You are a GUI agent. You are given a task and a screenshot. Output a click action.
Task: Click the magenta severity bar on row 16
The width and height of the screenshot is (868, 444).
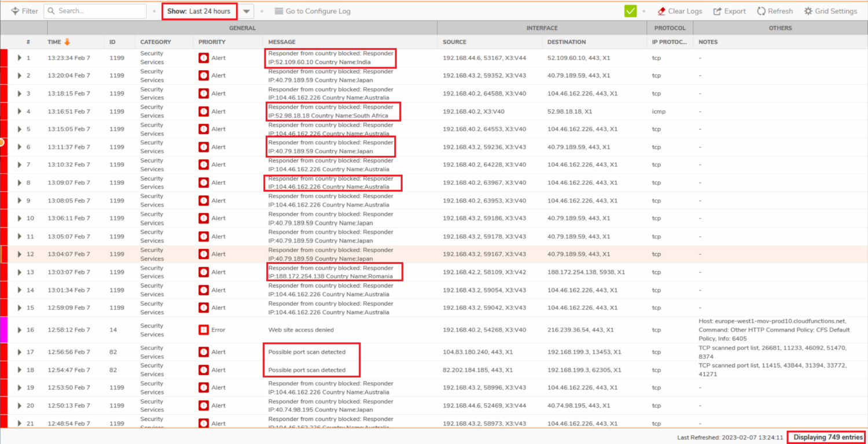point(3,330)
